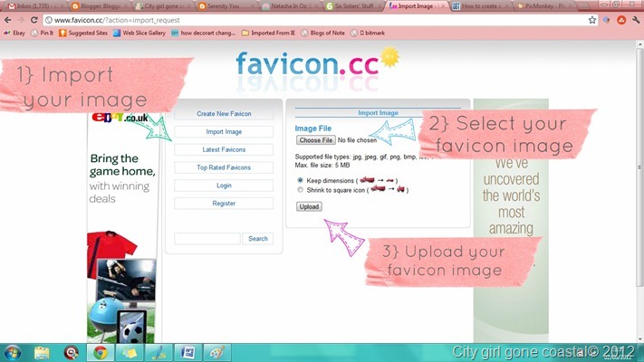Open Windows Explorer from the taskbar
The image size is (644, 362).
pyautogui.click(x=42, y=353)
